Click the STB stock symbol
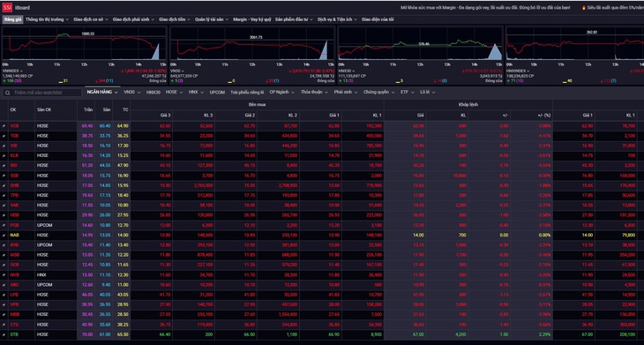 pos(14,334)
